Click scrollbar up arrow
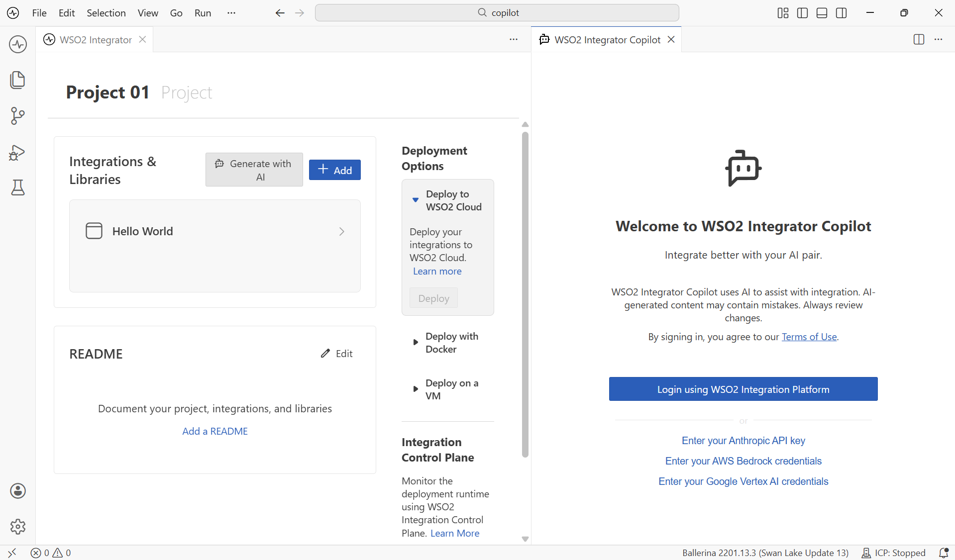 [525, 124]
